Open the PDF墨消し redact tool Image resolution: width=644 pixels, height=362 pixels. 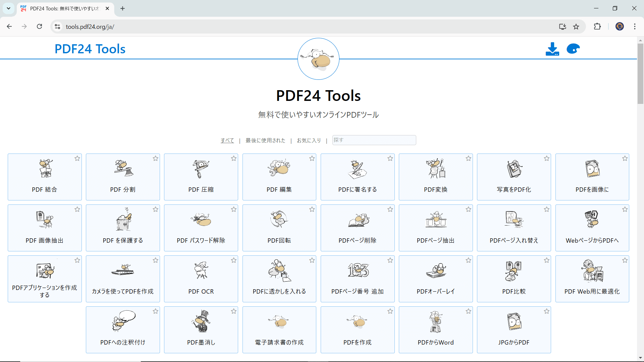tap(201, 330)
